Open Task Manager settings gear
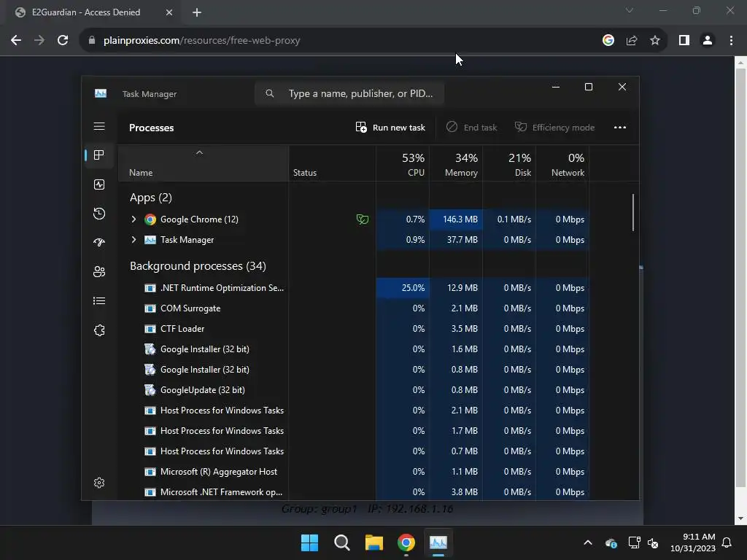Viewport: 747px width, 560px height. coord(99,483)
